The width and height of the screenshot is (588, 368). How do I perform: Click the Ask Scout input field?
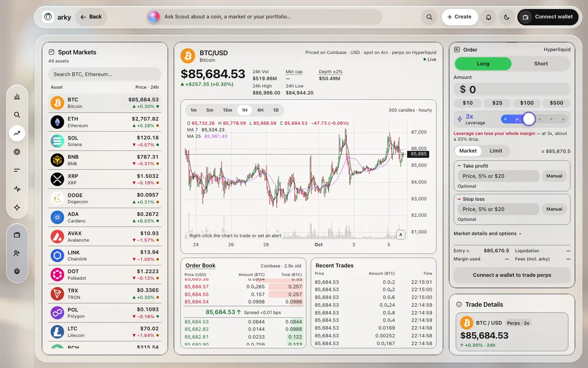264,17
